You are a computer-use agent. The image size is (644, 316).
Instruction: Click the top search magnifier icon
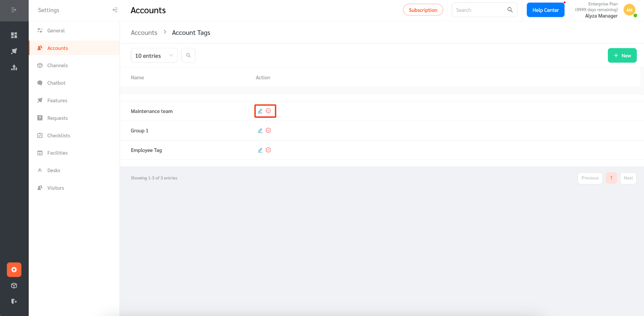click(x=510, y=10)
